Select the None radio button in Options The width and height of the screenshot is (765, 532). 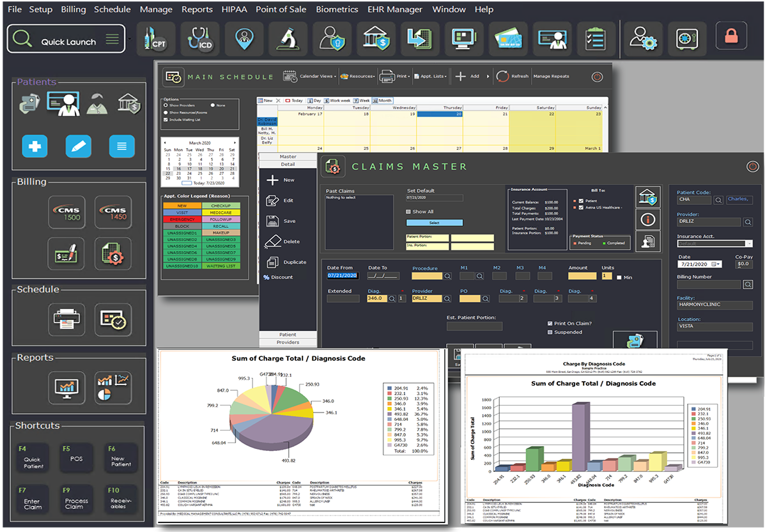tap(213, 105)
